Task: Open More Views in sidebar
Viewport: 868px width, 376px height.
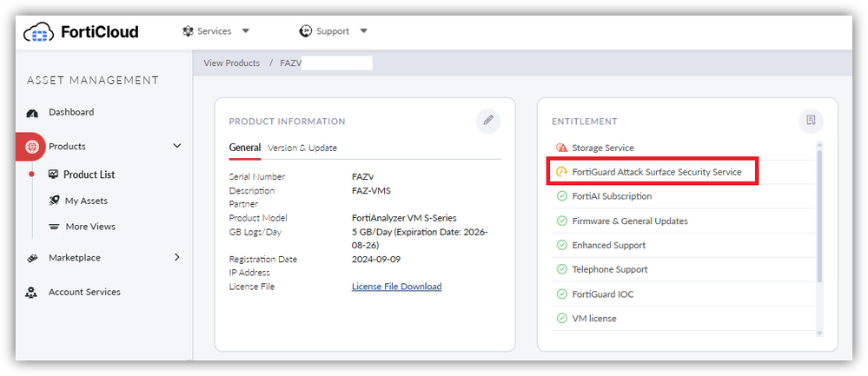Action: tap(89, 227)
